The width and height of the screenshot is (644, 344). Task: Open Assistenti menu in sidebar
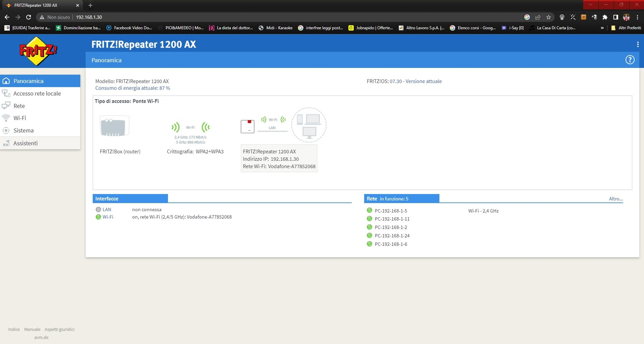pos(40,143)
